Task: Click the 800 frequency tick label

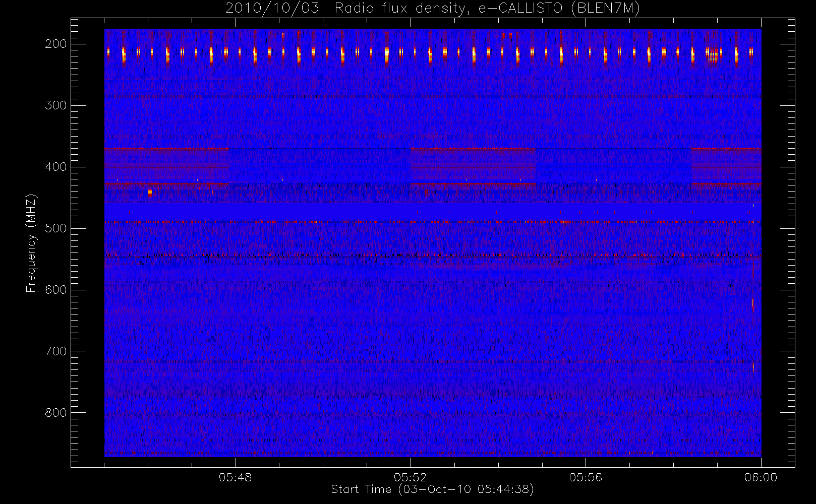Action: (x=56, y=413)
